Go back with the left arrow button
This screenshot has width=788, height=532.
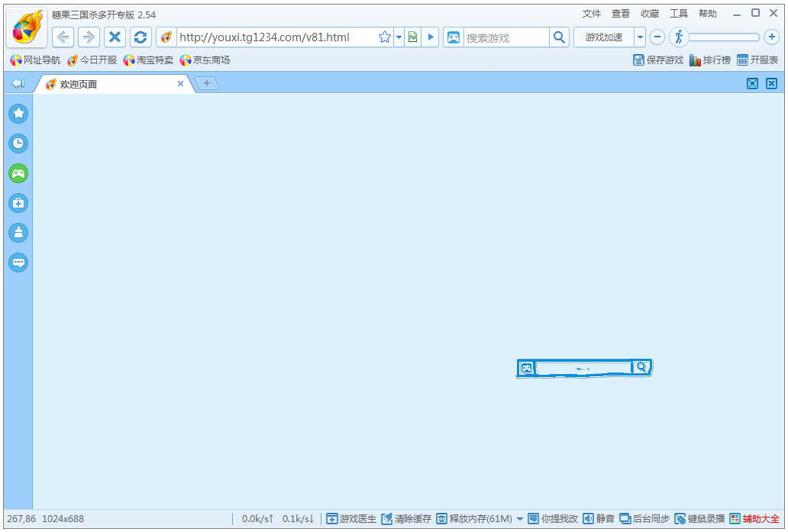[x=63, y=37]
